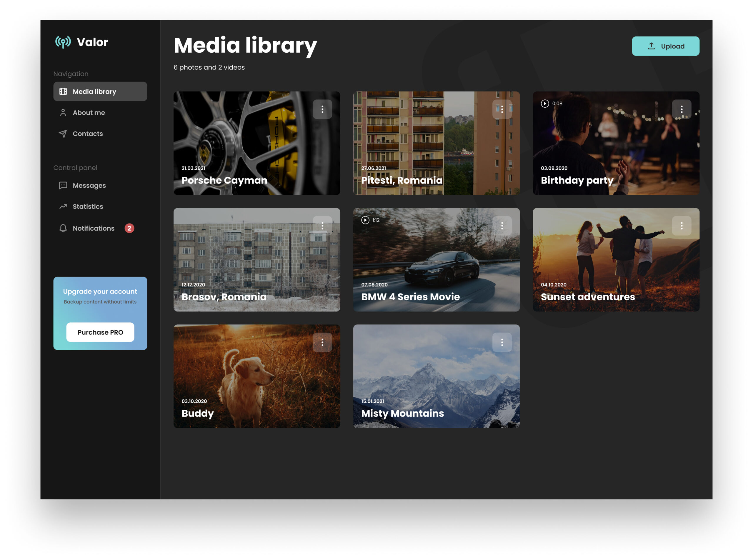Image resolution: width=753 pixels, height=560 pixels.
Task: Click the Valor broadcast logo icon
Action: point(63,42)
